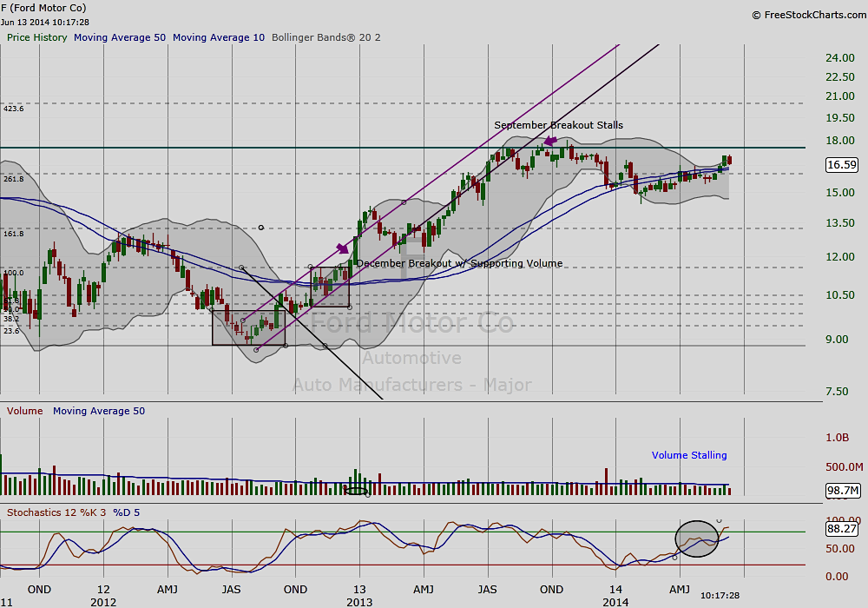The width and height of the screenshot is (868, 608).
Task: Click the Volume legend label
Action: [24, 411]
